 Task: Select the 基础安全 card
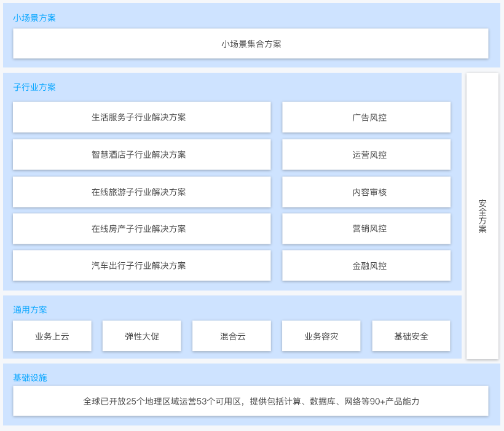click(x=411, y=336)
